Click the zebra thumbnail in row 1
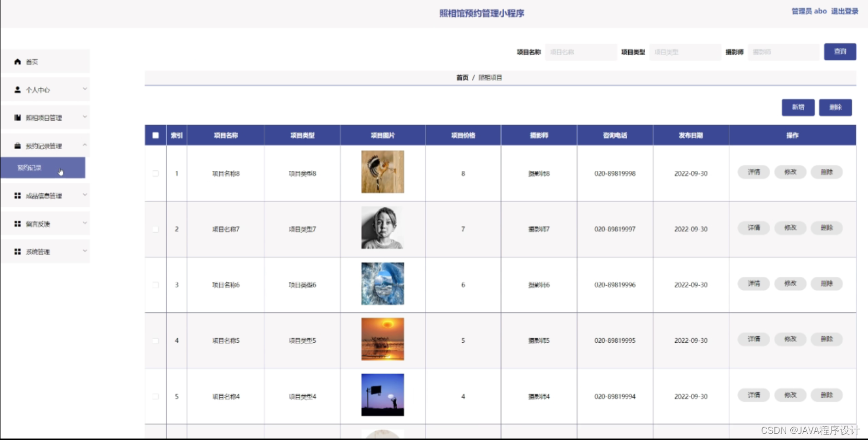The image size is (868, 440). tap(383, 172)
